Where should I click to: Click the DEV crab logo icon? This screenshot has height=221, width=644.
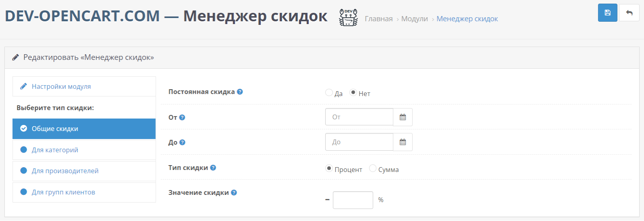point(348,18)
